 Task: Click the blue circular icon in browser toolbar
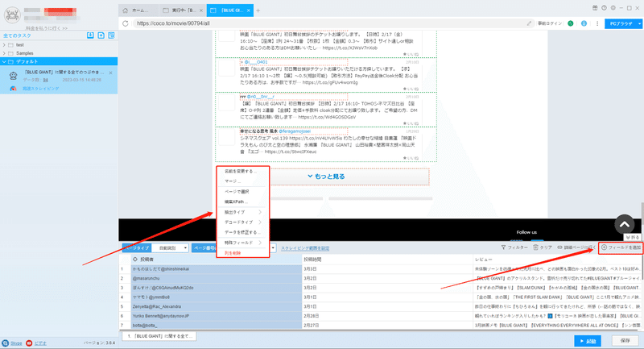point(584,23)
